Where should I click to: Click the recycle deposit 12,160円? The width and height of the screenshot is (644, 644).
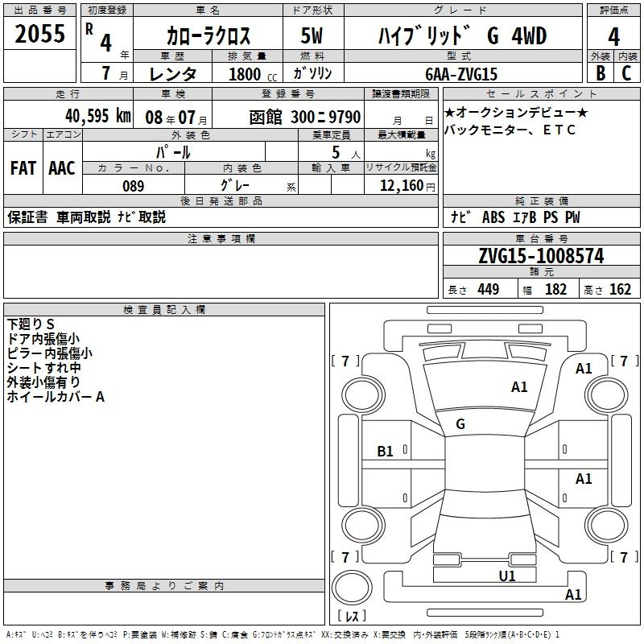click(407, 186)
